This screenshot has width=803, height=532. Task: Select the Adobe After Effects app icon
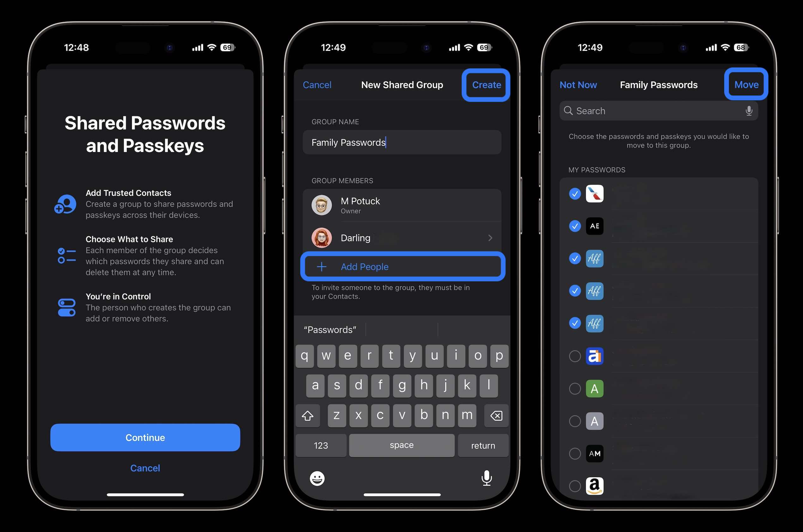(x=594, y=226)
